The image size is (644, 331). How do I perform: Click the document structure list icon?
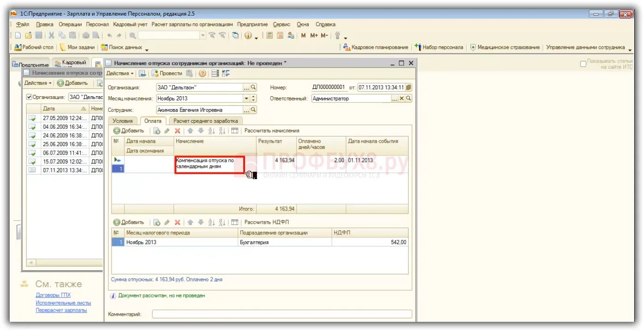tap(215, 73)
